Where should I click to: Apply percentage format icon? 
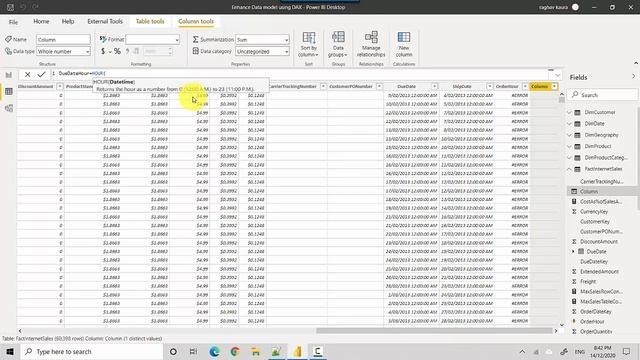pos(117,51)
